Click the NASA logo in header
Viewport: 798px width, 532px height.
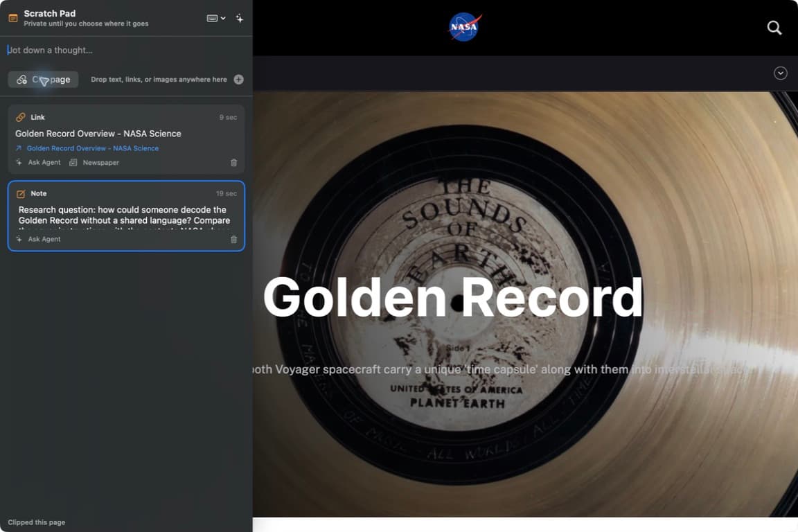click(x=464, y=27)
